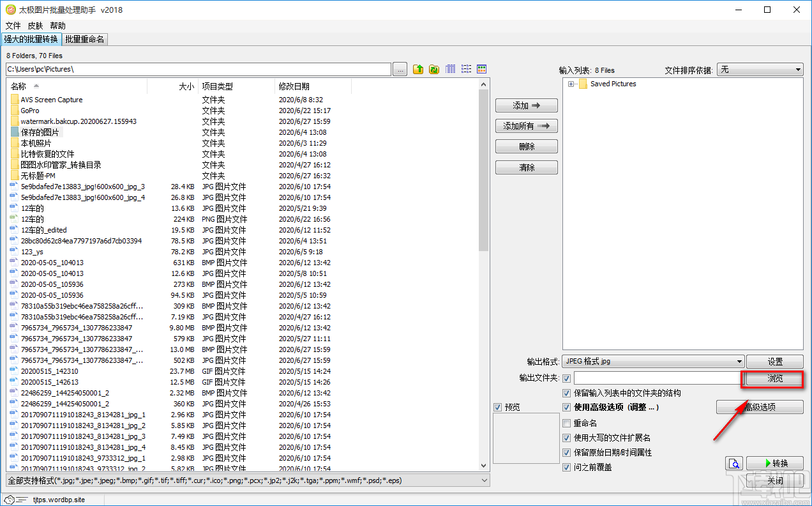Switch to 批量重命名 tab
812x506 pixels.
pyautogui.click(x=84, y=40)
